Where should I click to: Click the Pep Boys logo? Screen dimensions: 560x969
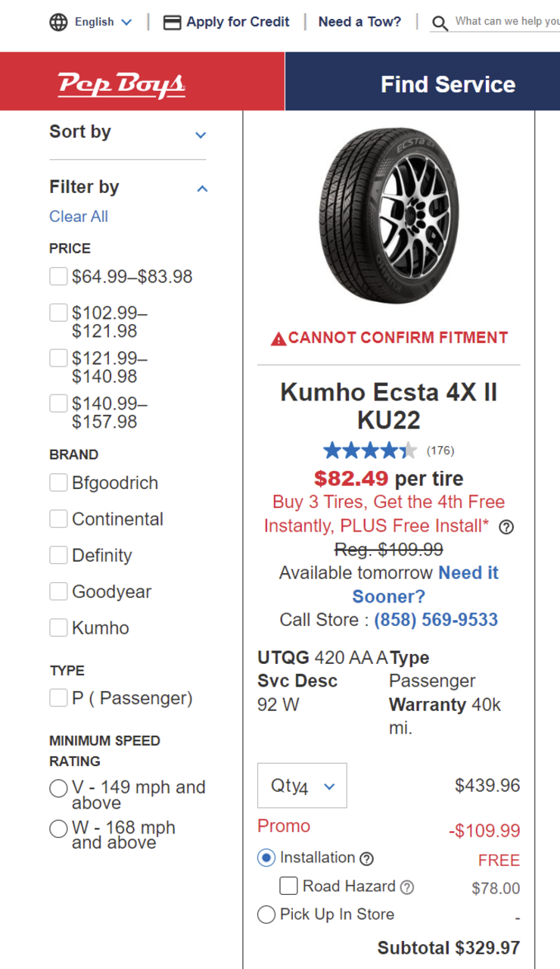pos(122,83)
